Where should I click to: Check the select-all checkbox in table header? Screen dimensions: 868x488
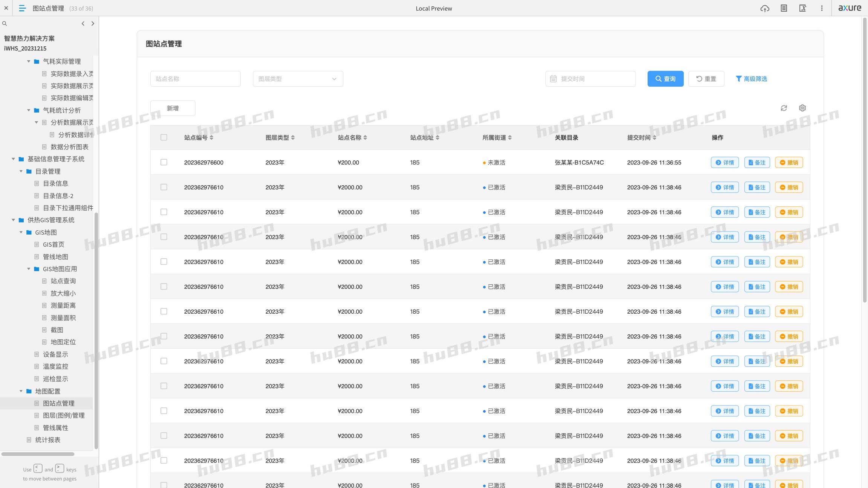tap(164, 137)
